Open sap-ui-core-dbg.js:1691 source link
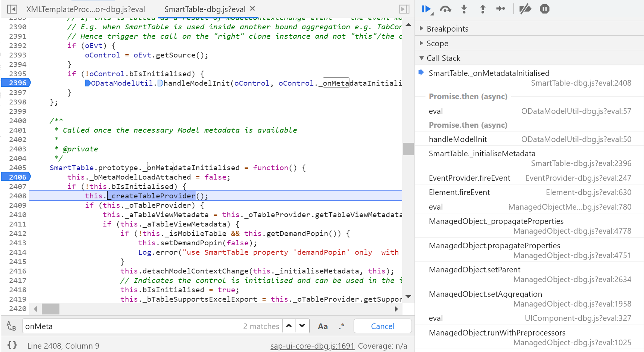644x352 pixels. point(312,346)
